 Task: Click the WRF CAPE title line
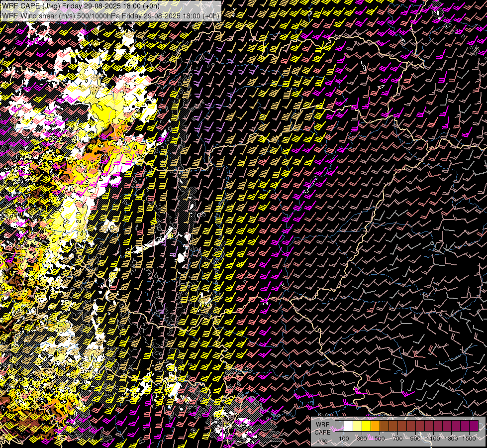click(81, 6)
